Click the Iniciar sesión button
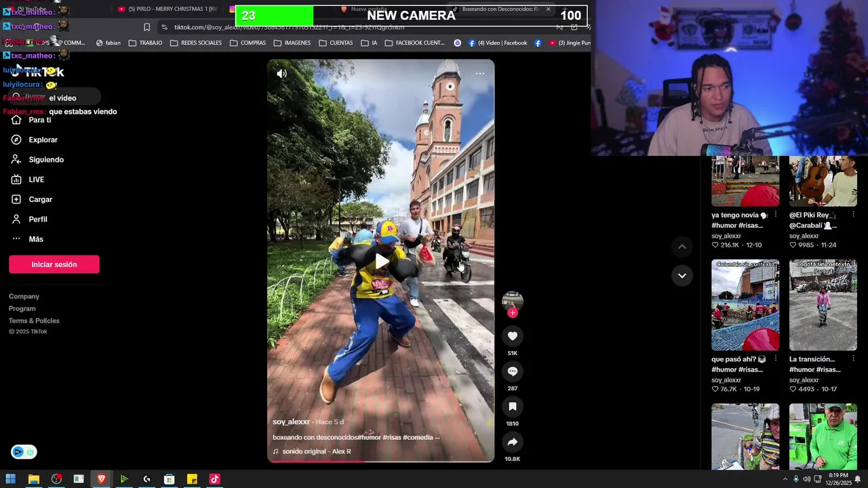Viewport: 868px width, 488px height. (54, 264)
